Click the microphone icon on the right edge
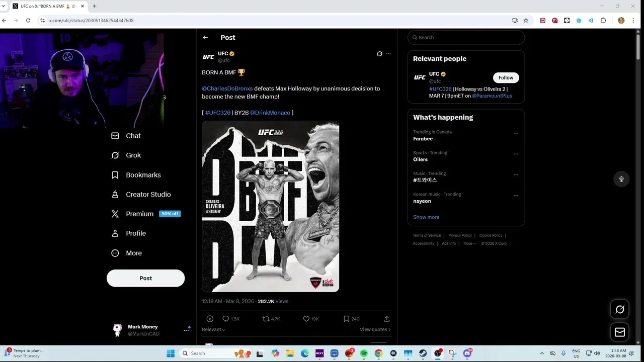The height and width of the screenshot is (362, 644). pyautogui.click(x=621, y=179)
